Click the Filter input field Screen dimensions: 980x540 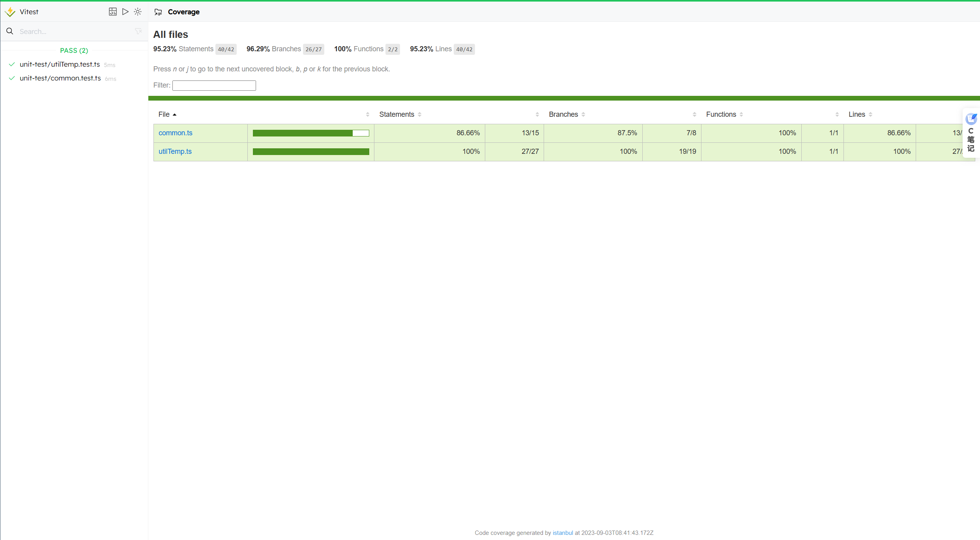[213, 85]
